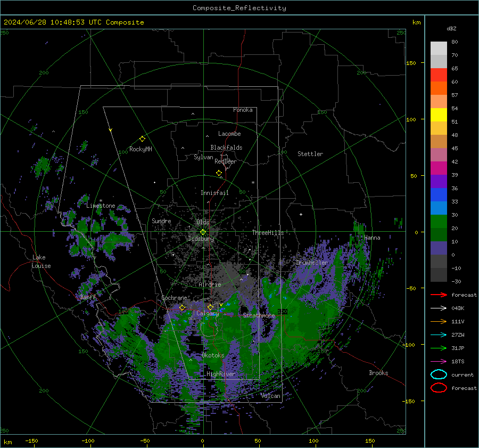
Task: Click the Lacombe label on map
Action: (229, 134)
